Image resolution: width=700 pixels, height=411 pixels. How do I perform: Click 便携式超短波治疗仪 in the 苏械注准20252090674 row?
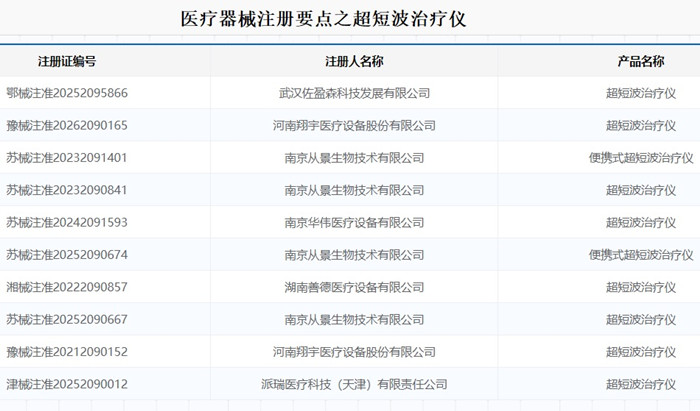(641, 255)
